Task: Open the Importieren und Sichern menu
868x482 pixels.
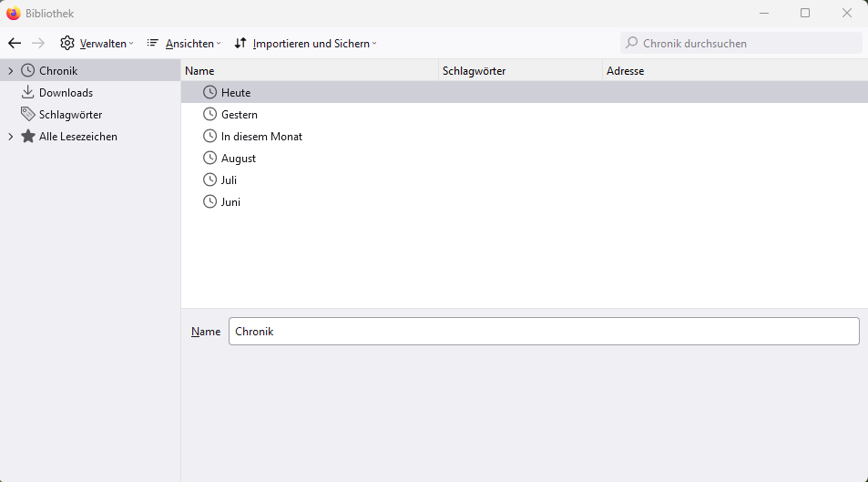Action: point(311,44)
